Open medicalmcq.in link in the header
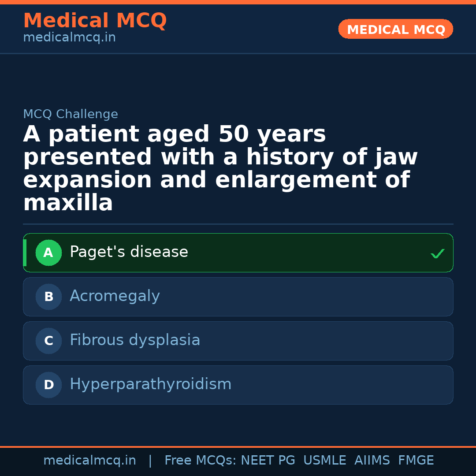The height and width of the screenshot is (476, 476). tap(69, 38)
